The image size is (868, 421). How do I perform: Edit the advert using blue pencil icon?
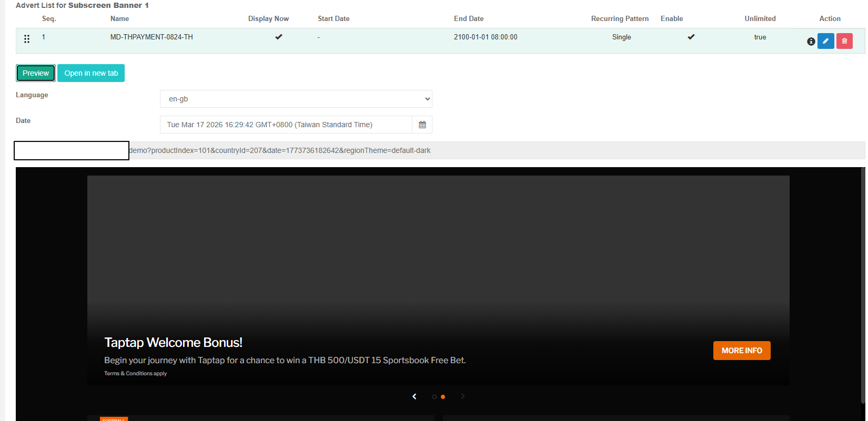(825, 41)
